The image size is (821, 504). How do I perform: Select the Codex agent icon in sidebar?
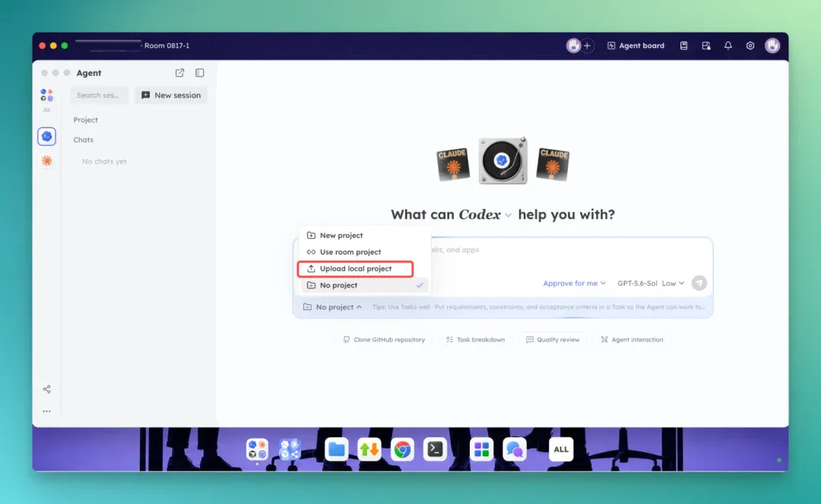46,137
